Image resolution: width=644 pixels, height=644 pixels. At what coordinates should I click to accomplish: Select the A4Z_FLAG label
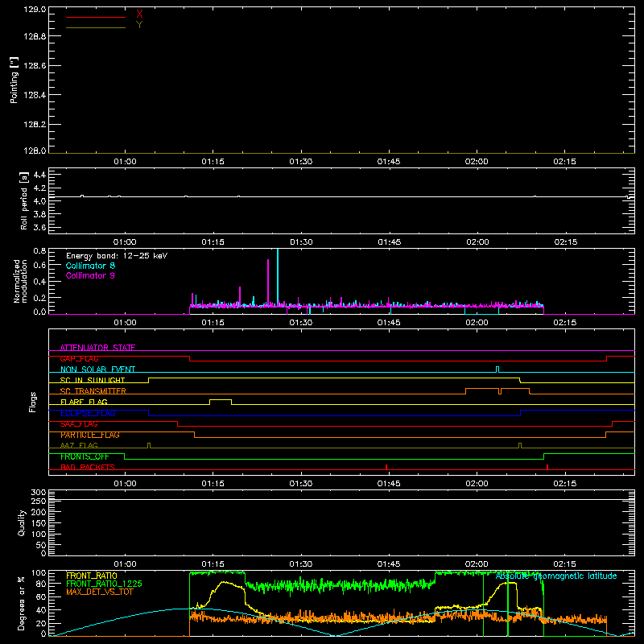click(79, 445)
